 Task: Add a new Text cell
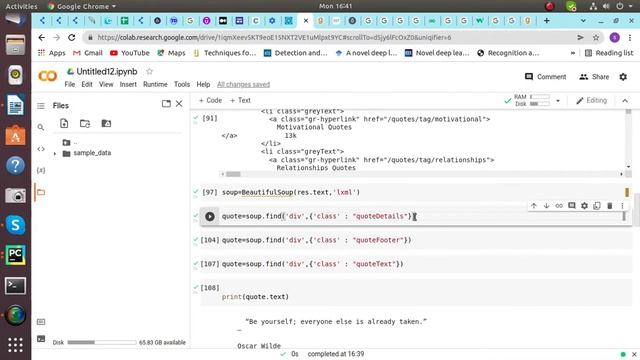(240, 100)
